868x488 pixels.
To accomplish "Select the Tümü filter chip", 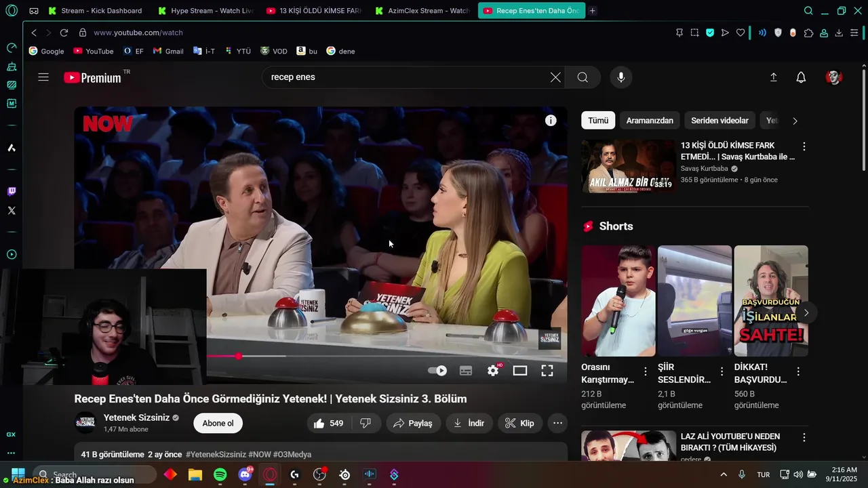I will pyautogui.click(x=598, y=121).
